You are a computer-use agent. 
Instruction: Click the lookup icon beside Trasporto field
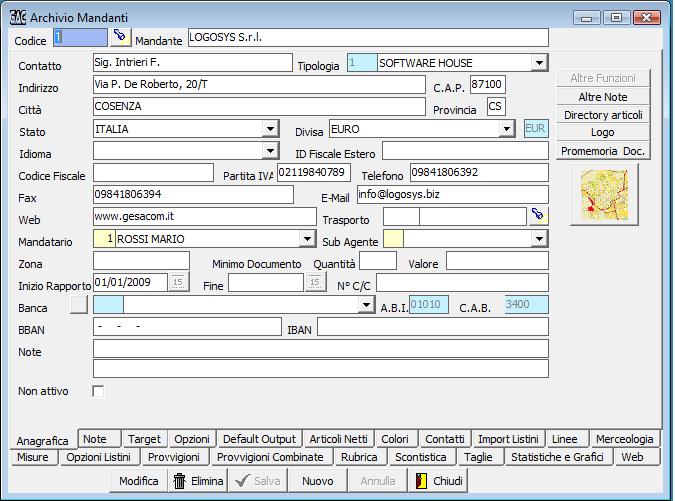[538, 215]
